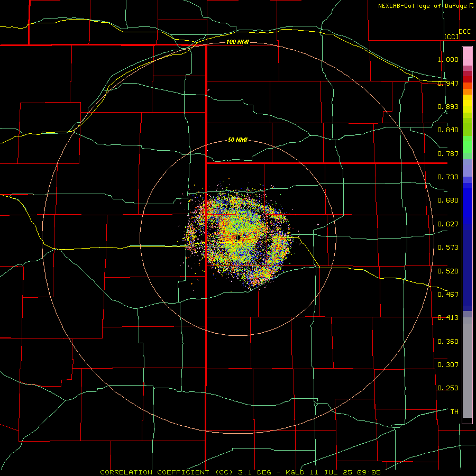Select the 0.627 scale value label

click(448, 224)
